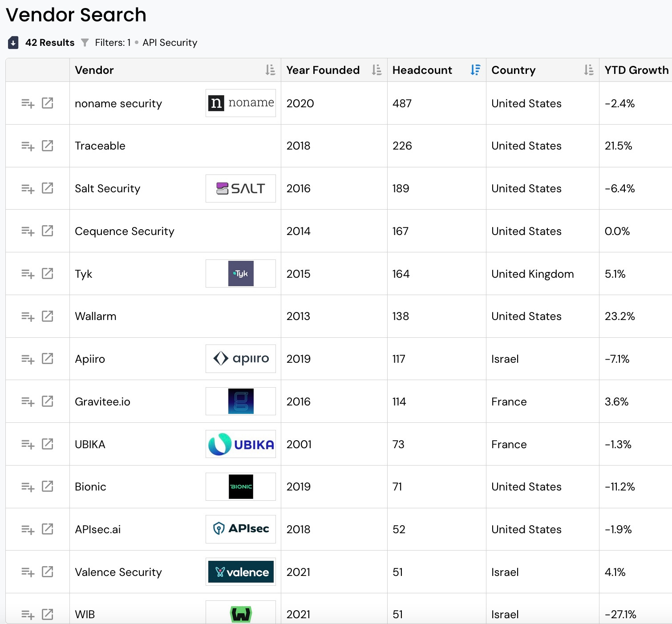The width and height of the screenshot is (672, 624).
Task: Click the apiiro logo thumbnail
Action: pyautogui.click(x=241, y=359)
